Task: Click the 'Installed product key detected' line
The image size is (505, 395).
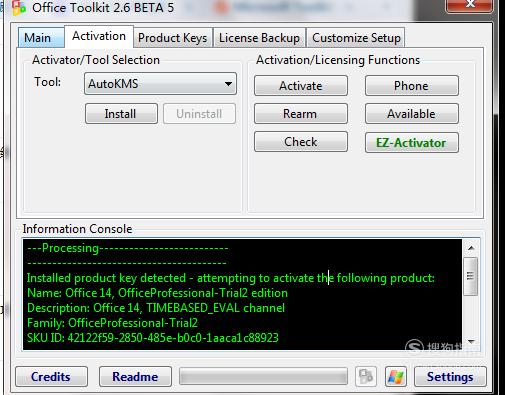Action: point(231,278)
